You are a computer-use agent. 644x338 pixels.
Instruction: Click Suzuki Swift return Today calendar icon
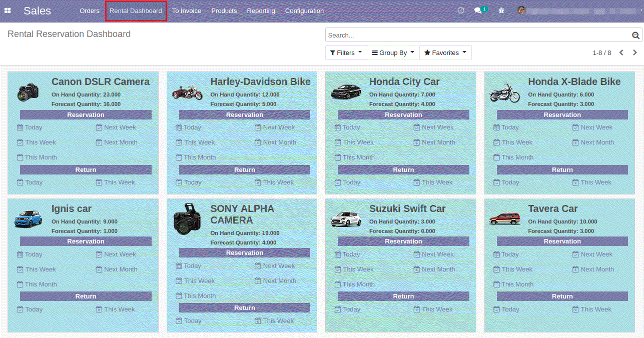click(338, 309)
